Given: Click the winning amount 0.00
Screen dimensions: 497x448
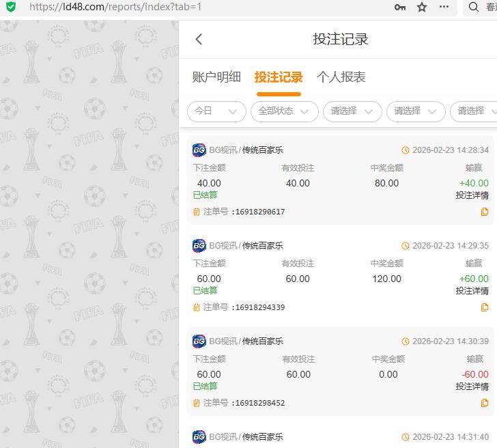Looking at the screenshot, I should [x=388, y=375].
